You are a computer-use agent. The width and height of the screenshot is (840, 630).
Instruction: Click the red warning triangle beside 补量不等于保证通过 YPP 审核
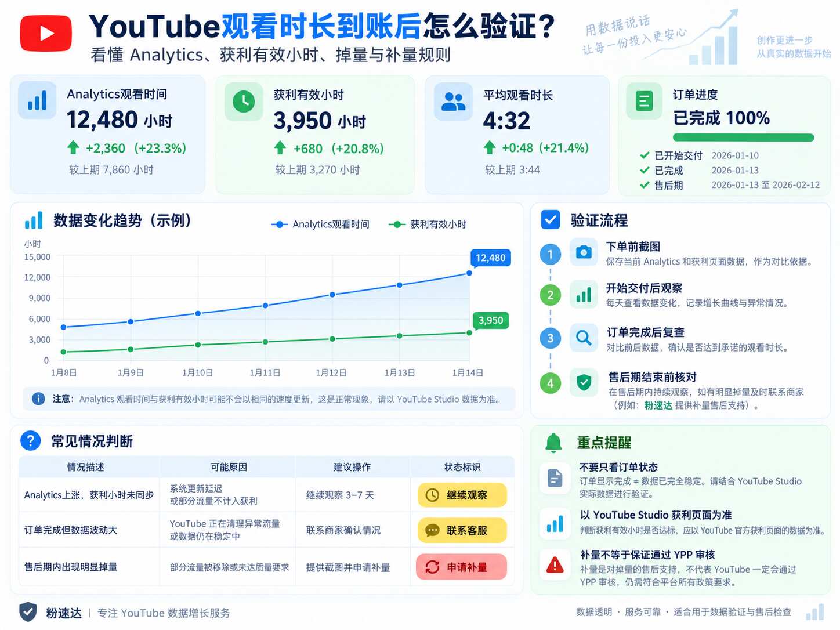coord(555,565)
